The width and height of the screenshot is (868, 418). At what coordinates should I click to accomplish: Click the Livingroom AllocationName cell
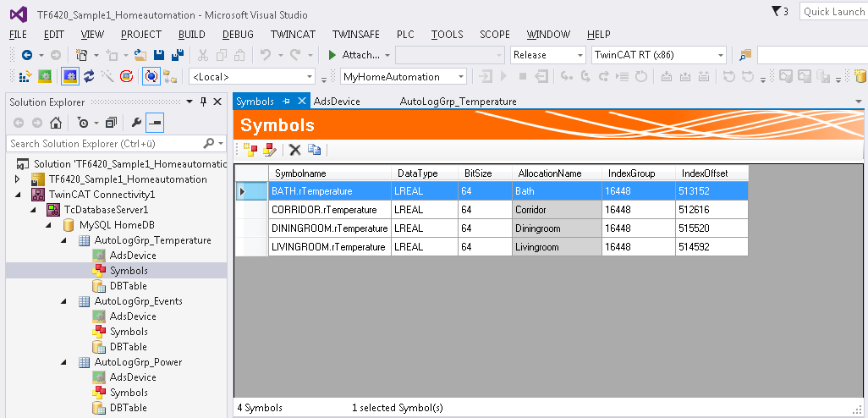coord(557,247)
